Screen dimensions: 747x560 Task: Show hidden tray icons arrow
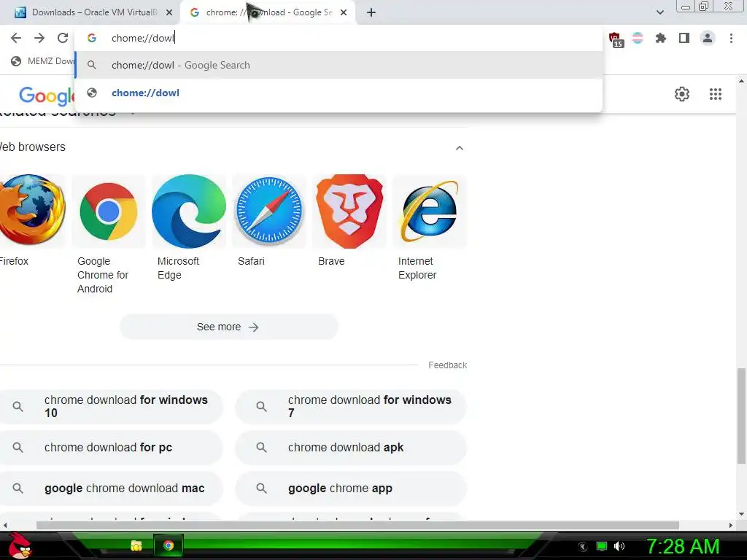pyautogui.click(x=582, y=547)
